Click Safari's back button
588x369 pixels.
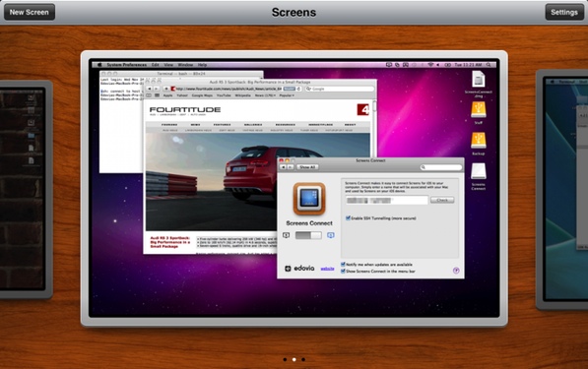pyautogui.click(x=150, y=89)
